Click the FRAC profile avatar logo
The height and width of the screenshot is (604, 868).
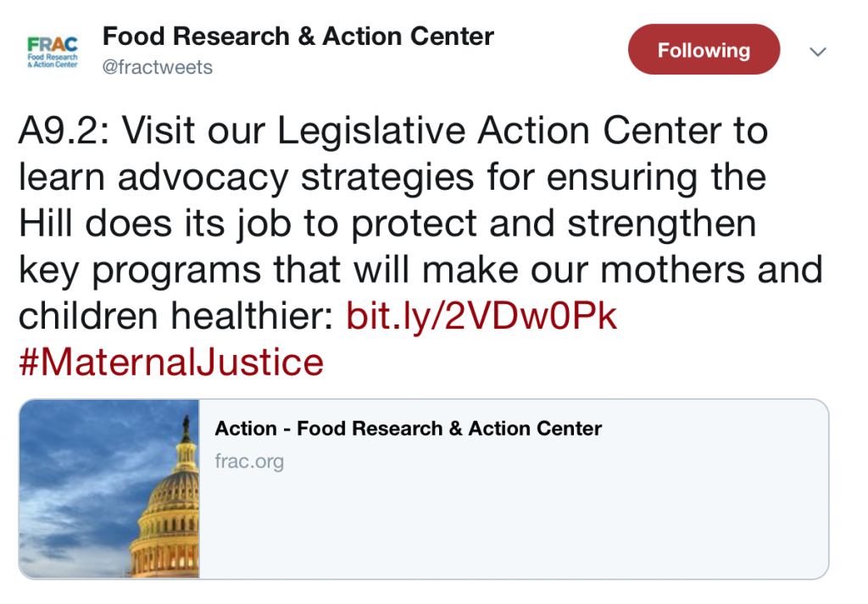pyautogui.click(x=53, y=52)
